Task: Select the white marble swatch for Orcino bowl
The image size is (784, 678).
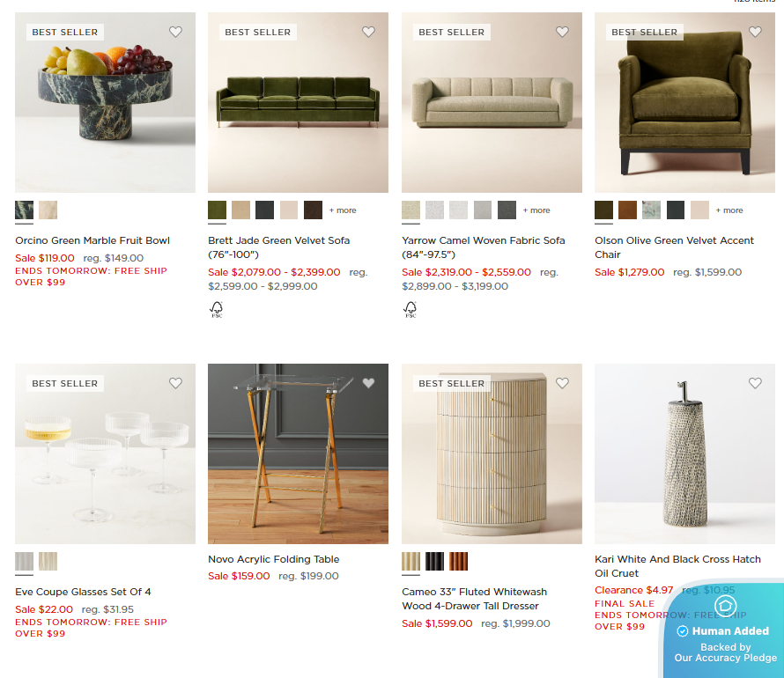Action: pyautogui.click(x=48, y=210)
